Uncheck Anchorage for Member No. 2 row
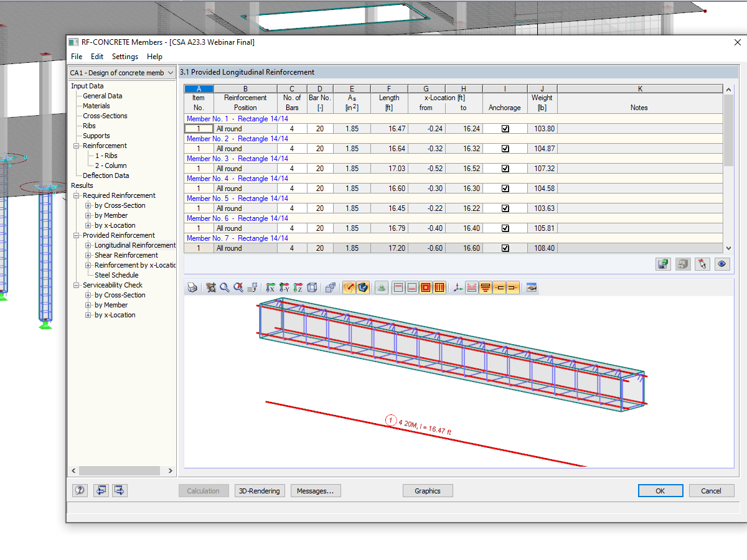 click(505, 149)
